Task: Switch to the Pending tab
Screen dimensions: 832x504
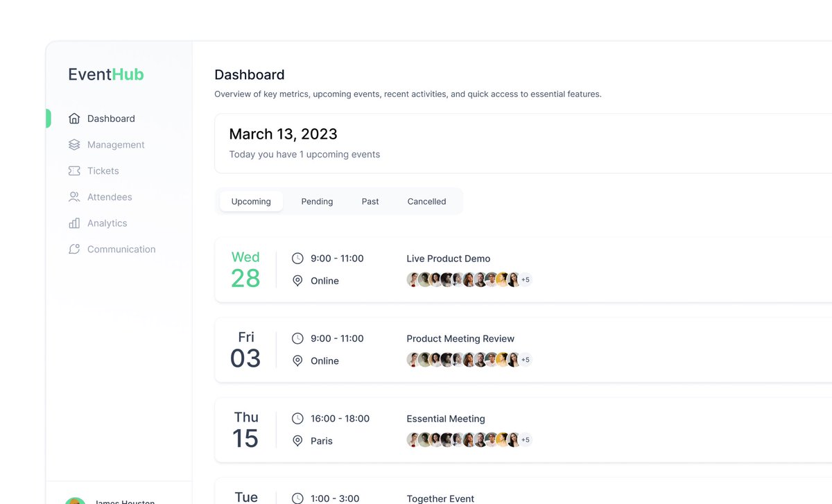Action: click(317, 201)
